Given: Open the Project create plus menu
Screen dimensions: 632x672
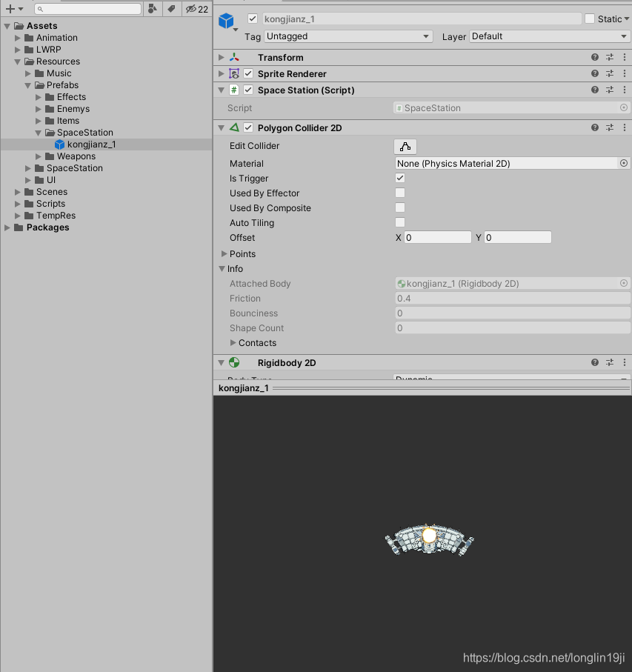Looking at the screenshot, I should [x=14, y=9].
